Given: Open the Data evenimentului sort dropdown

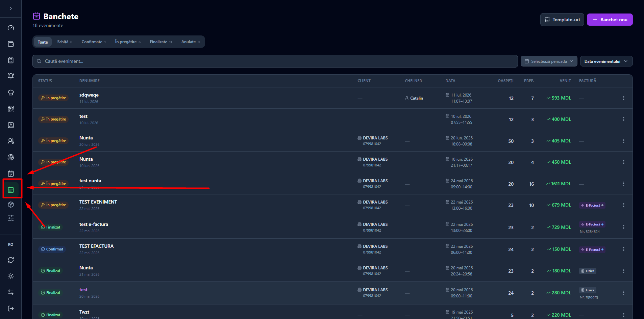Looking at the screenshot, I should pos(606,61).
